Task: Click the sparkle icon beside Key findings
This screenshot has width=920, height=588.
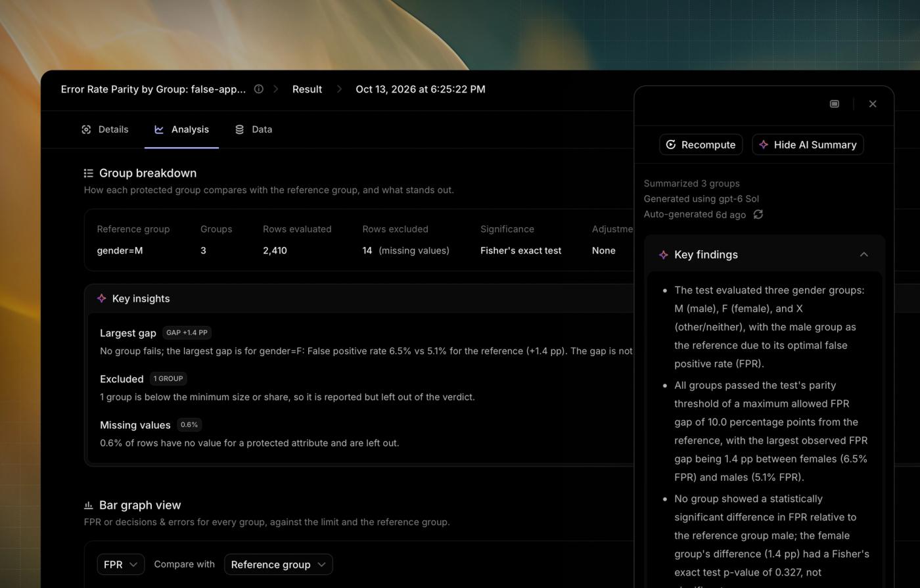Action: click(x=664, y=255)
